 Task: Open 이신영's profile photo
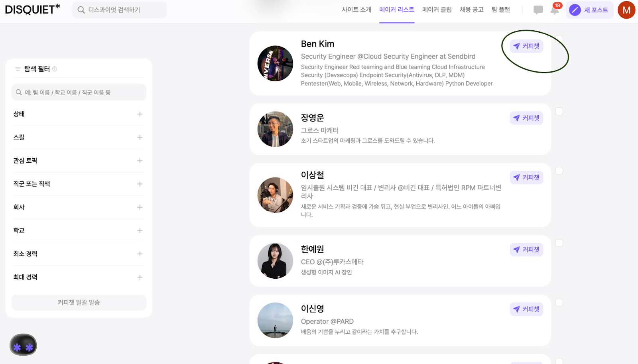(x=275, y=320)
